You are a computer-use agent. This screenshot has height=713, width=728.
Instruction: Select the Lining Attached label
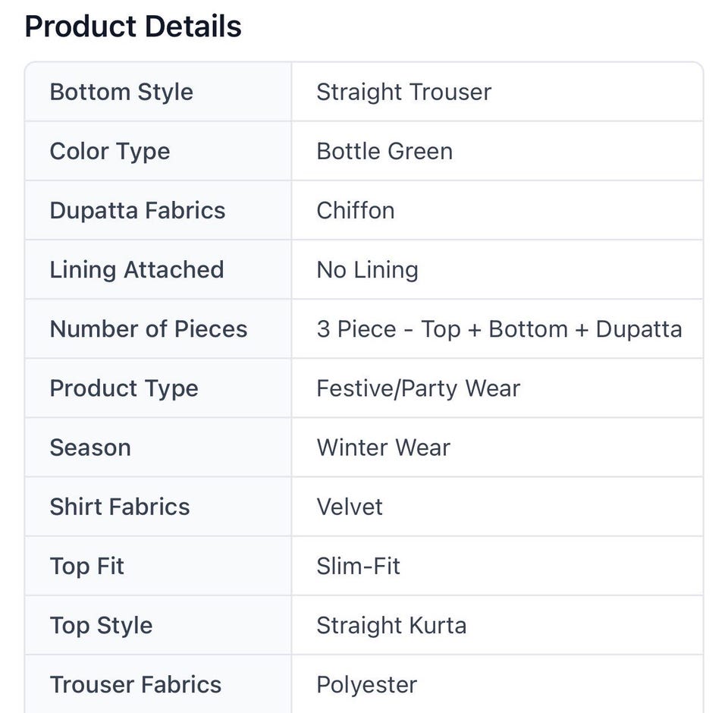point(137,270)
